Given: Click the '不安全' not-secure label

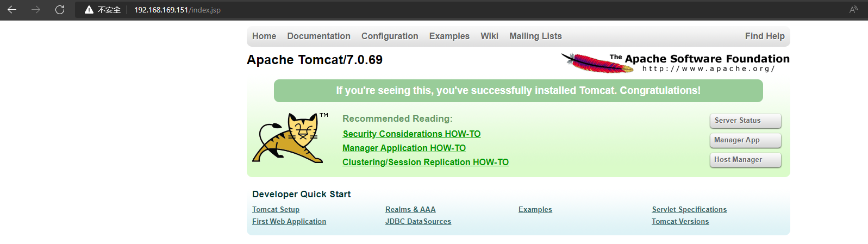Looking at the screenshot, I should pyautogui.click(x=109, y=10).
